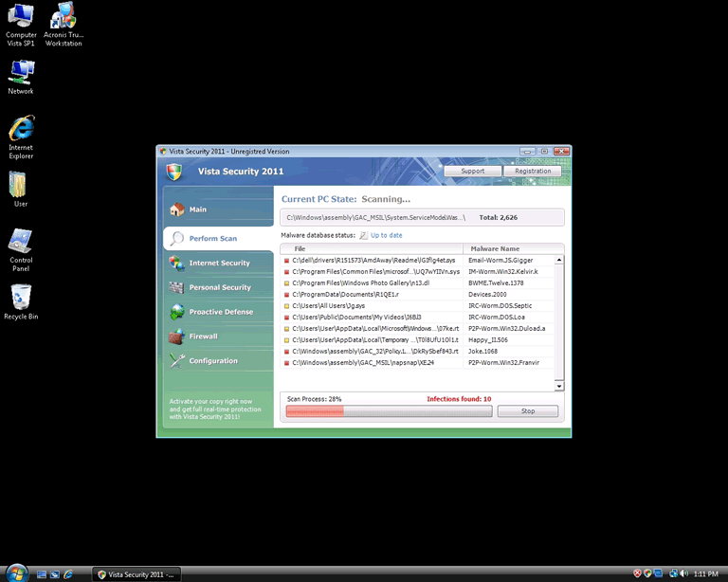The height and width of the screenshot is (582, 728).
Task: Click the Proactive Defense globe icon
Action: pyautogui.click(x=176, y=312)
